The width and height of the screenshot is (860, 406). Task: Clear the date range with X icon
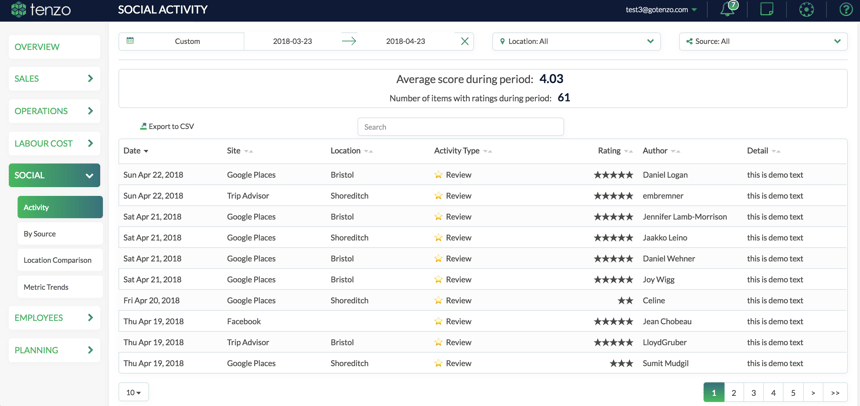click(x=465, y=41)
